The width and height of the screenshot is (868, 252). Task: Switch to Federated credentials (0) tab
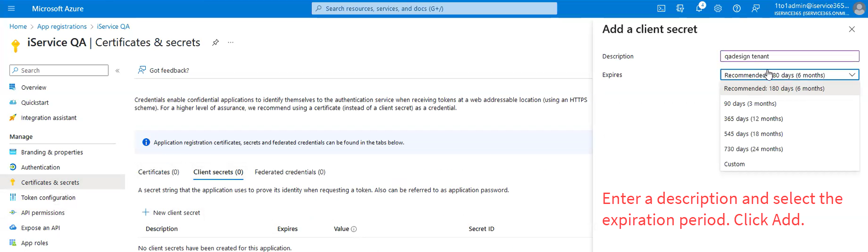click(x=290, y=172)
